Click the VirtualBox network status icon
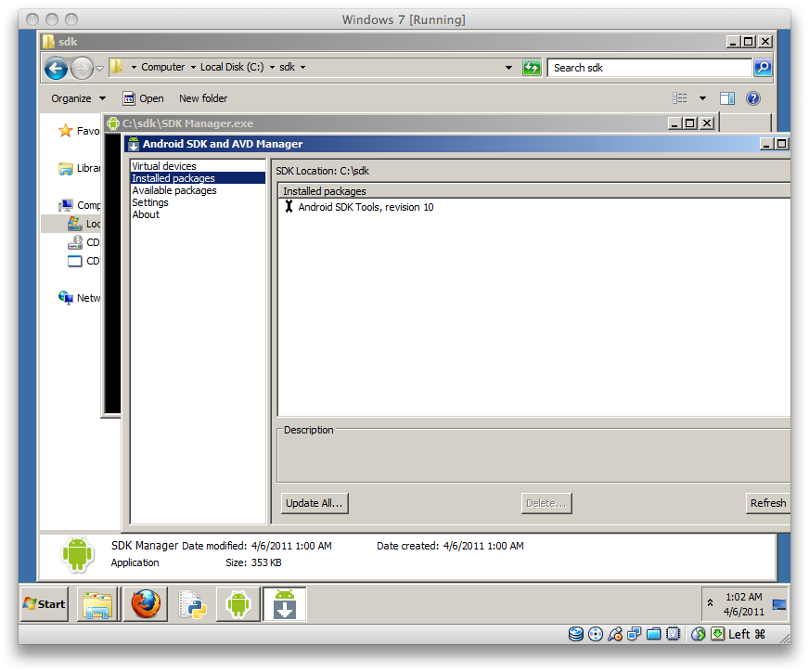This screenshot has height=672, width=809. point(634,634)
